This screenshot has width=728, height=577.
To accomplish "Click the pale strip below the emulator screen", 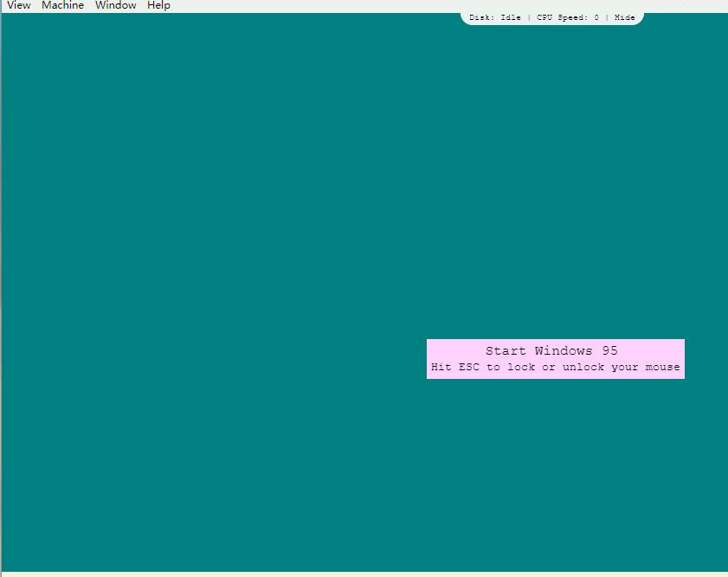I will point(364,574).
